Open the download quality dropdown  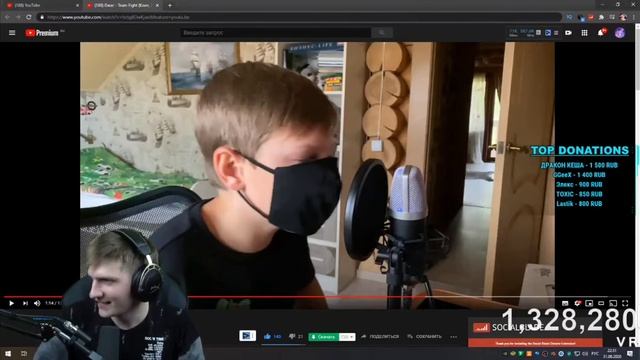(347, 337)
